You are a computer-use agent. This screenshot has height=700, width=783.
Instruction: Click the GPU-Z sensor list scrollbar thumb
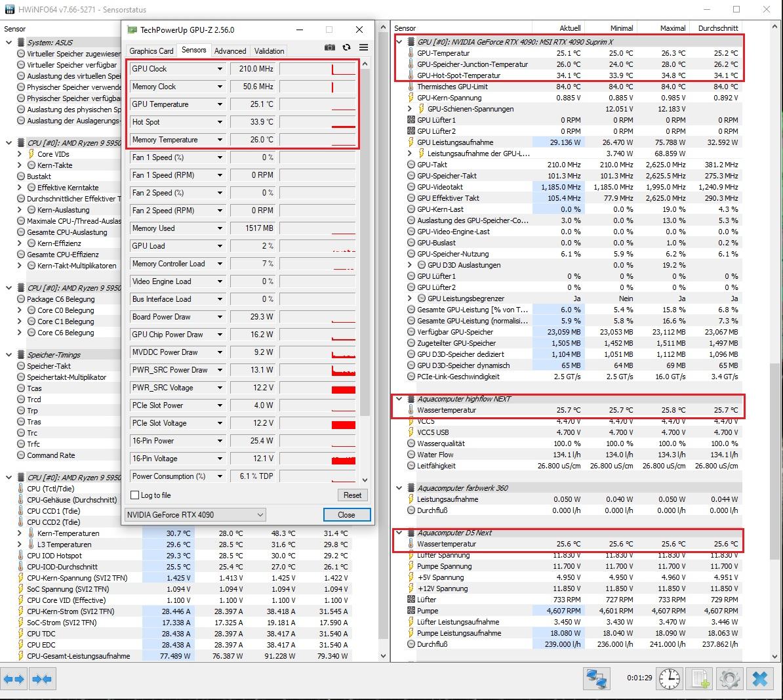pyautogui.click(x=365, y=242)
